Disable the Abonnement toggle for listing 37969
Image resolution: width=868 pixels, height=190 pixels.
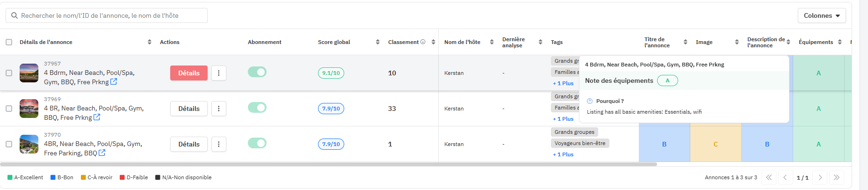[257, 108]
